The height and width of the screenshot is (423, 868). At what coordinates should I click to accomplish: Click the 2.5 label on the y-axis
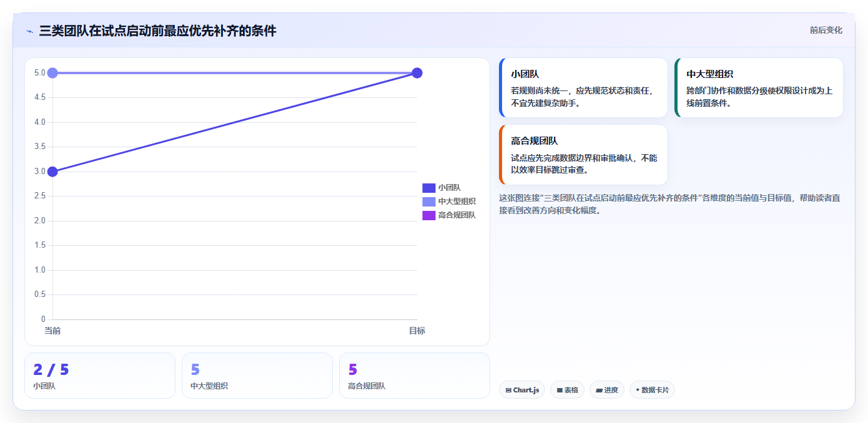tap(40, 196)
